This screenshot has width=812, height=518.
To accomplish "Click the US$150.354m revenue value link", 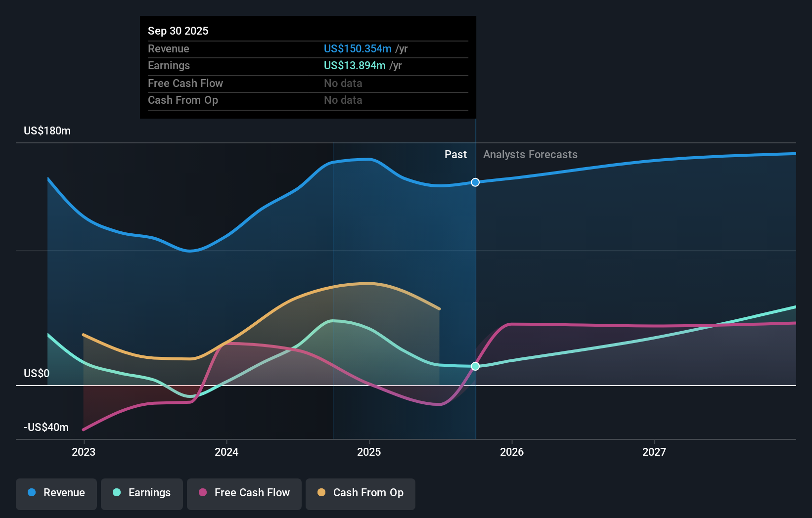I will pos(356,49).
